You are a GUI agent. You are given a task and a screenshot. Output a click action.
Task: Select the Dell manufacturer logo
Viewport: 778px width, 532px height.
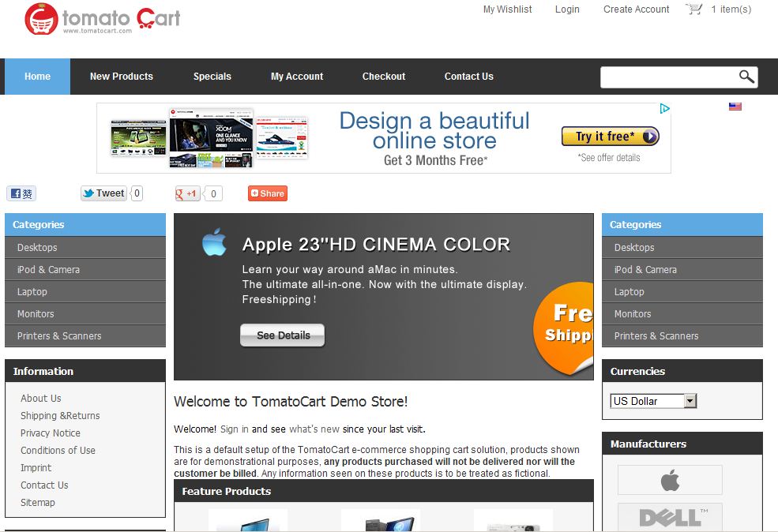pyautogui.click(x=670, y=517)
